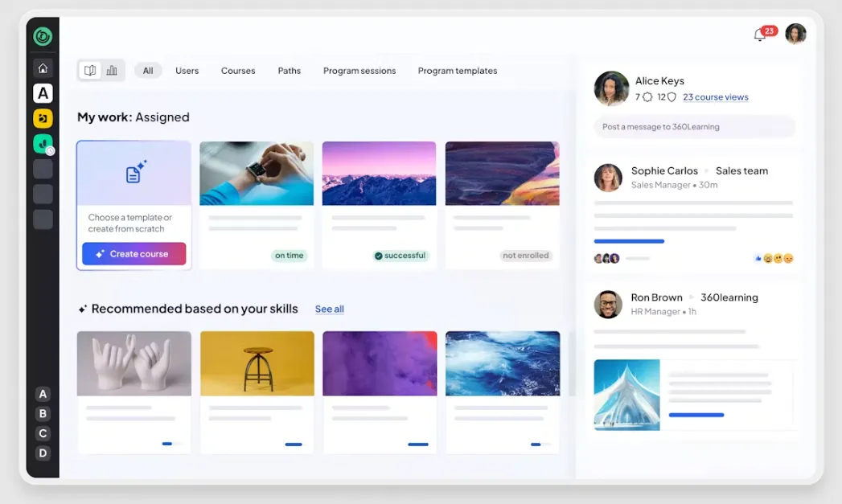Open group B at sidebar bottom
This screenshot has height=504, width=842.
click(x=43, y=414)
